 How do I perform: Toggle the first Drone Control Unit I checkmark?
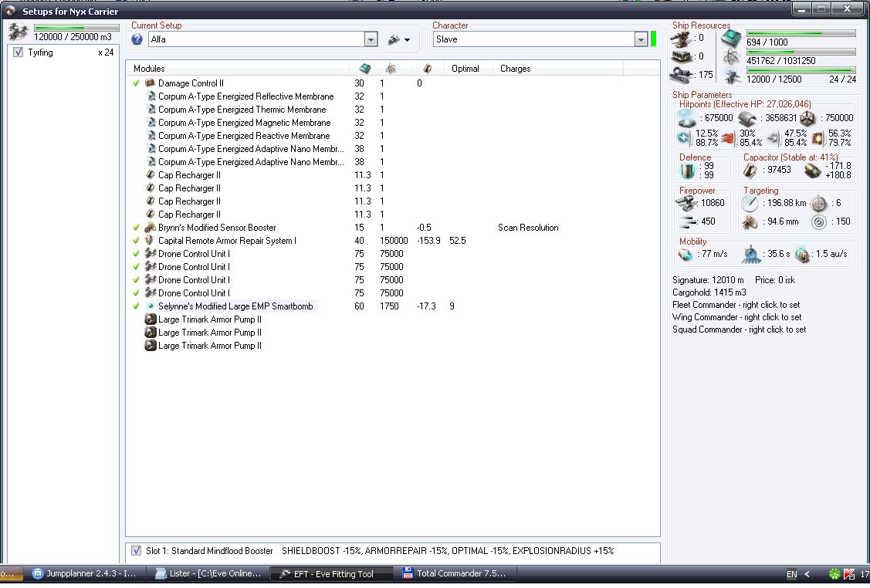tap(136, 254)
